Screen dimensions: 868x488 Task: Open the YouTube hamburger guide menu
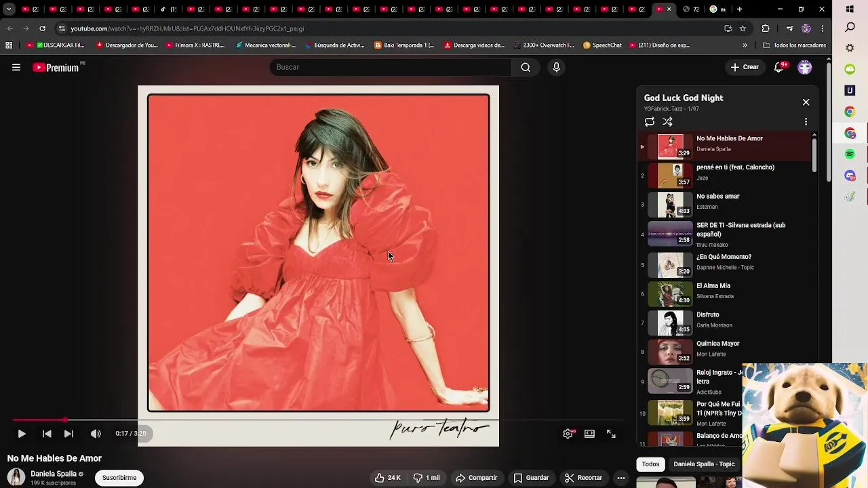click(16, 67)
